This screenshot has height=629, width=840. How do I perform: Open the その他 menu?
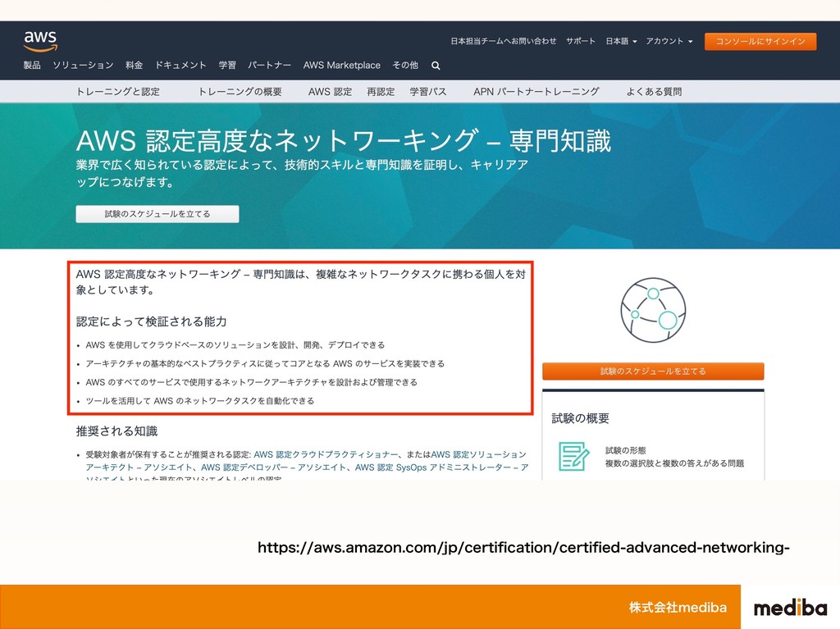click(405, 66)
